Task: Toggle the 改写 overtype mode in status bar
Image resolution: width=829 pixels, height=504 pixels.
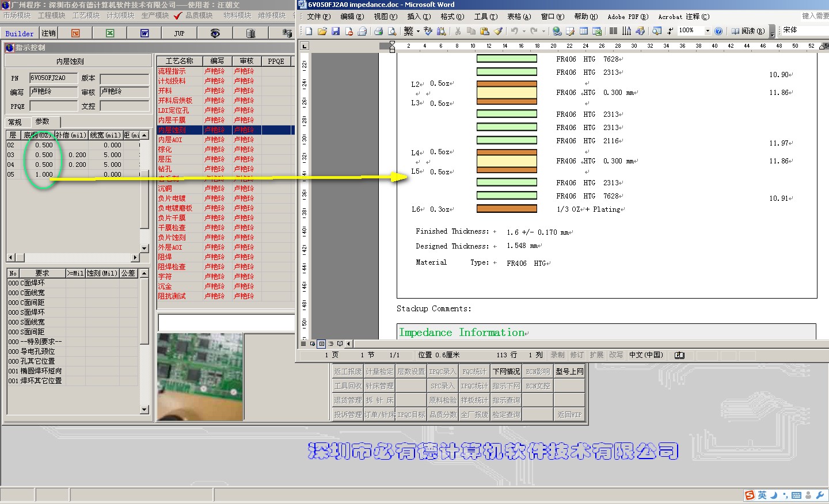Action: [616, 355]
